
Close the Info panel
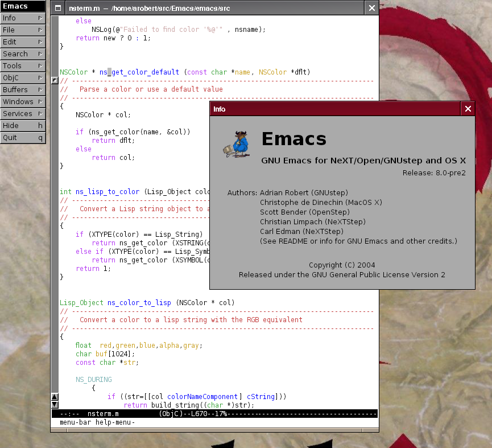[x=468, y=109]
